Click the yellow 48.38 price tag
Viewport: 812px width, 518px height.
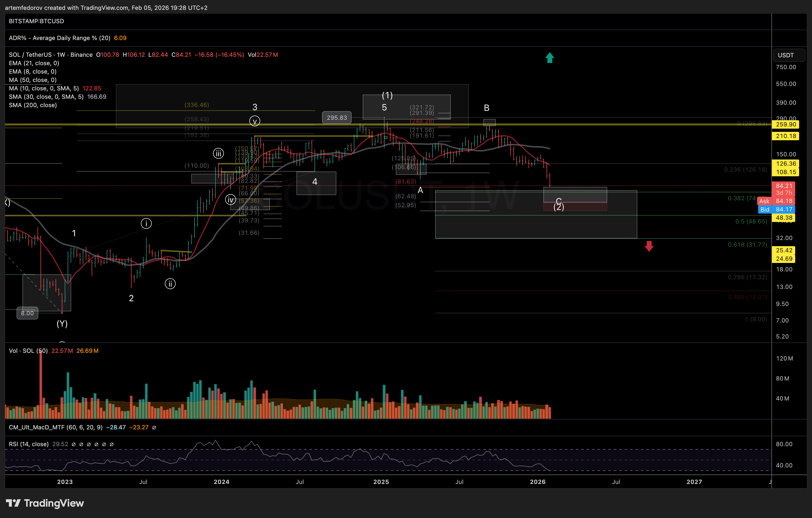(784, 218)
